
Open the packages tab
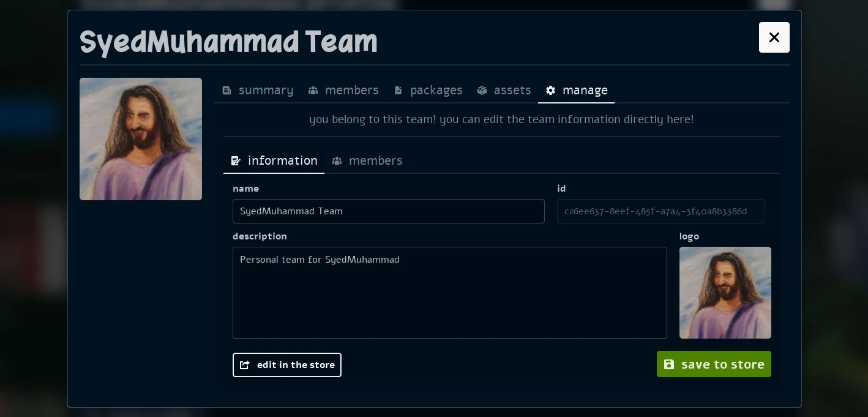[436, 91]
